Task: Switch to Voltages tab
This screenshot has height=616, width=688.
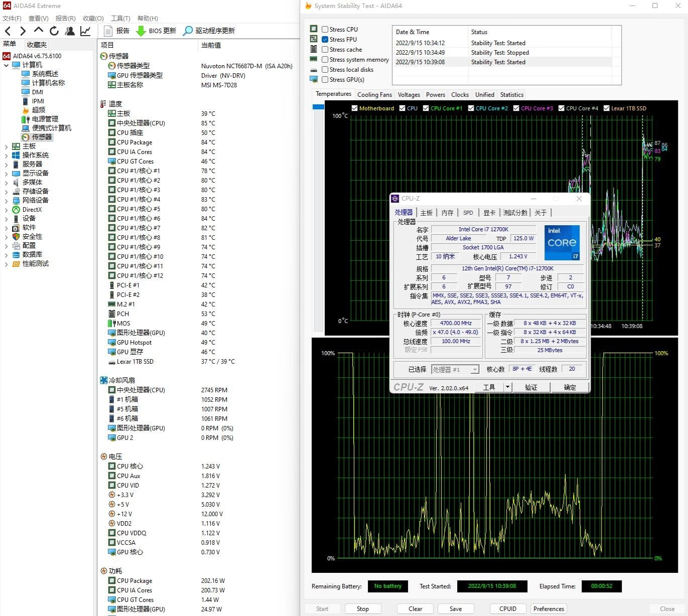Action: tap(409, 95)
